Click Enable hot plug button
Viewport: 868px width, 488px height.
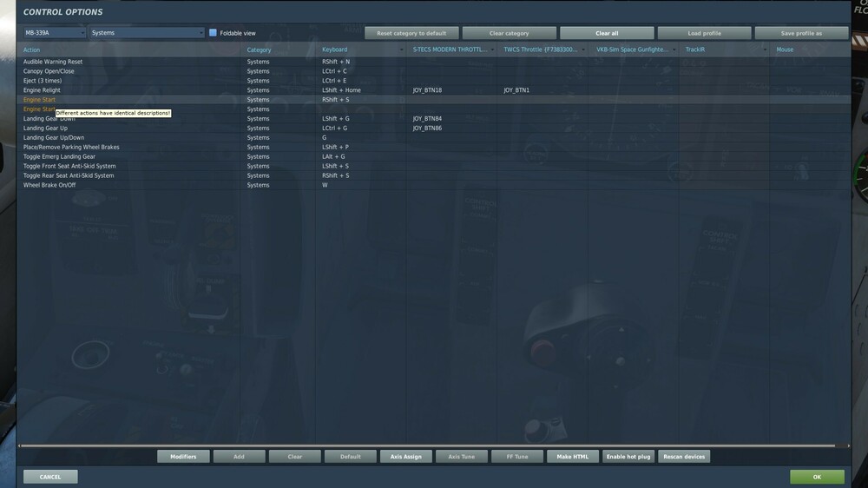point(628,457)
